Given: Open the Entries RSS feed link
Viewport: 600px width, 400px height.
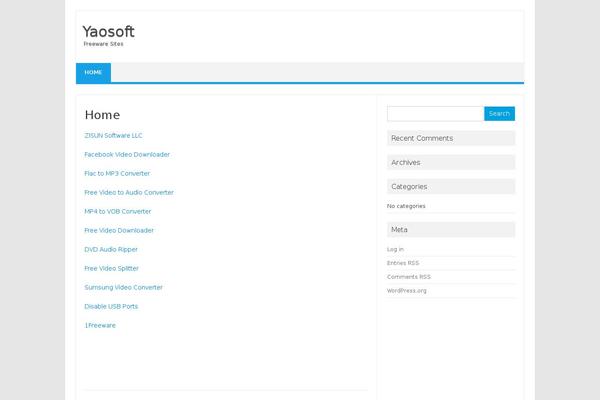Looking at the screenshot, I should click(403, 263).
